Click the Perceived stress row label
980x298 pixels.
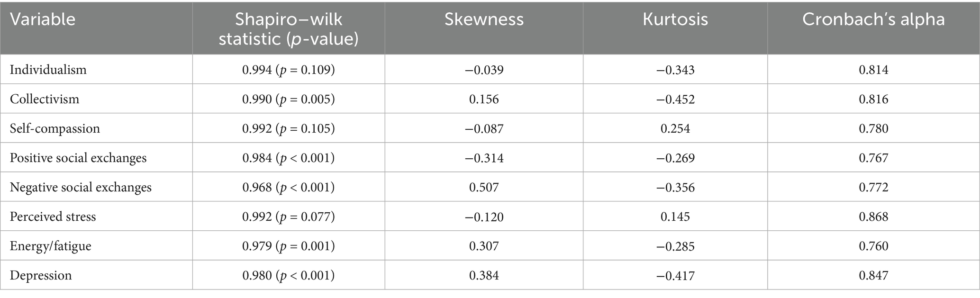tap(53, 217)
